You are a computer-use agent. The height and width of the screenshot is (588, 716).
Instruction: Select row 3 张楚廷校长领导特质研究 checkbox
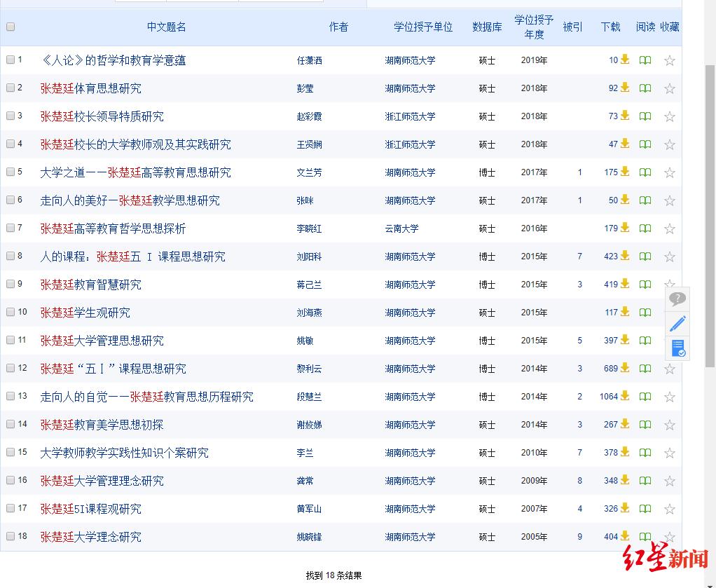(11, 116)
